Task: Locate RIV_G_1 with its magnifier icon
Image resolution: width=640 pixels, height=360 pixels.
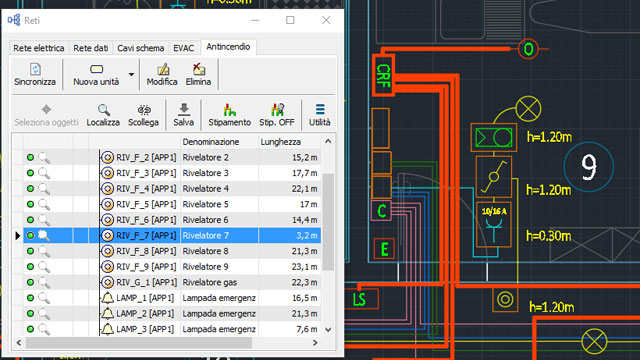Action: tap(44, 282)
